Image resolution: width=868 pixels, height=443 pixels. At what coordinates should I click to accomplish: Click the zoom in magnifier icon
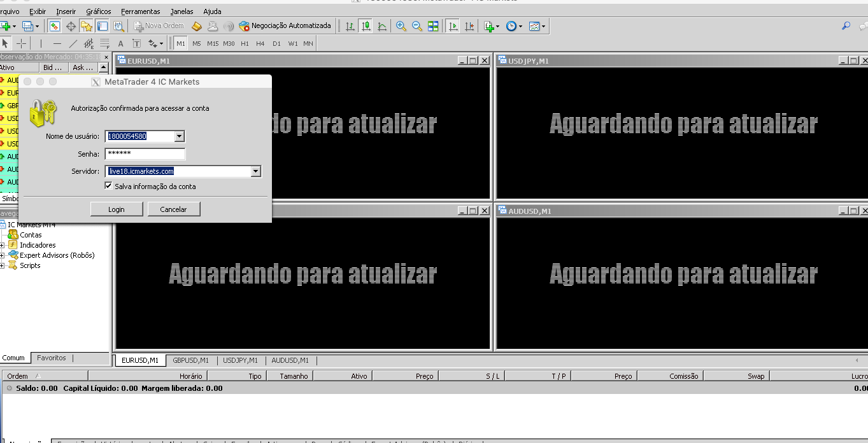pyautogui.click(x=401, y=26)
